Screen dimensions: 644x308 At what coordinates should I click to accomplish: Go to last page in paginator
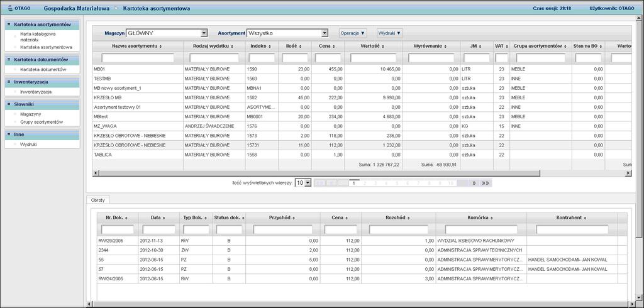[x=486, y=183]
